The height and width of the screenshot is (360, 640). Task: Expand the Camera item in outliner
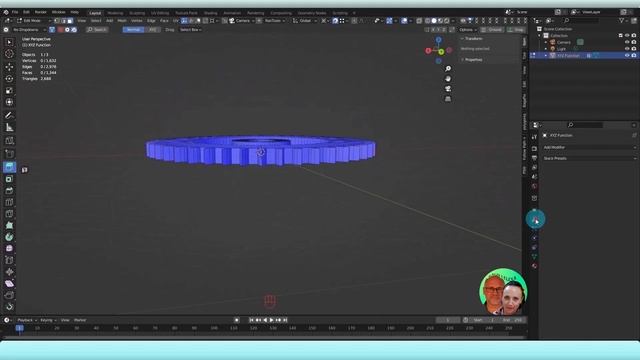click(x=546, y=42)
